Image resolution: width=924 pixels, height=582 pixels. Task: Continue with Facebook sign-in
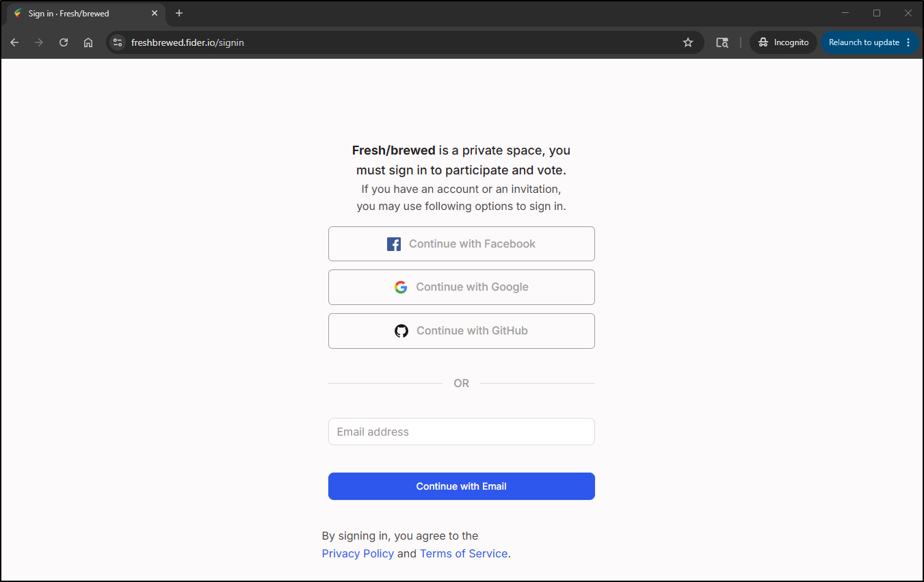tap(462, 244)
